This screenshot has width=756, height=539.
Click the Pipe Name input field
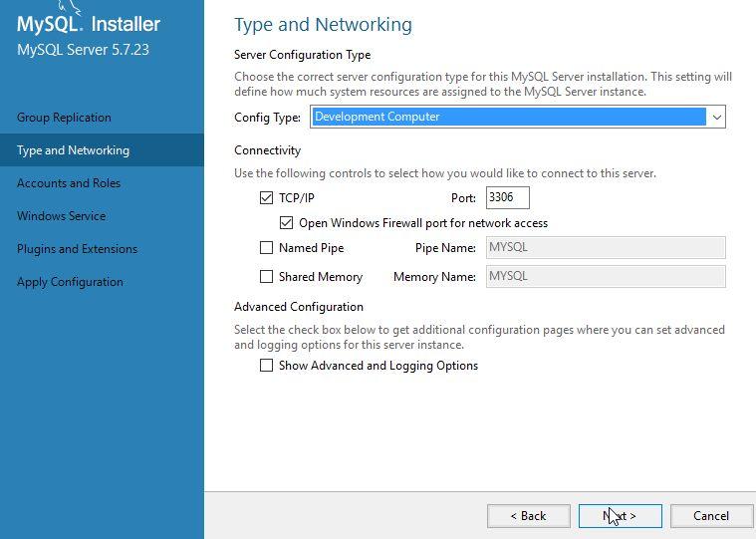tap(606, 248)
